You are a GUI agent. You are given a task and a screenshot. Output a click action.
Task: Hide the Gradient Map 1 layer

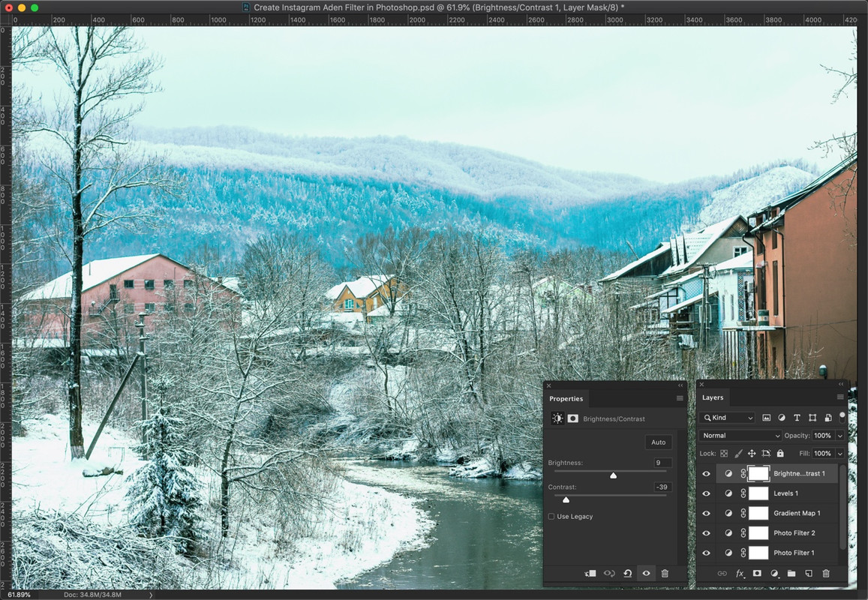click(707, 513)
